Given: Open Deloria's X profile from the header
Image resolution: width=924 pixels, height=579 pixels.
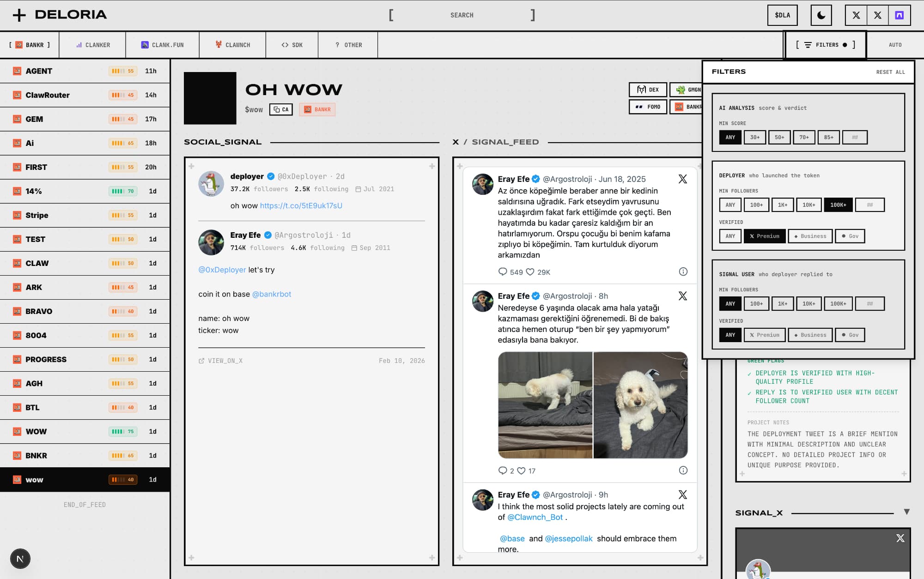Looking at the screenshot, I should coord(856,15).
